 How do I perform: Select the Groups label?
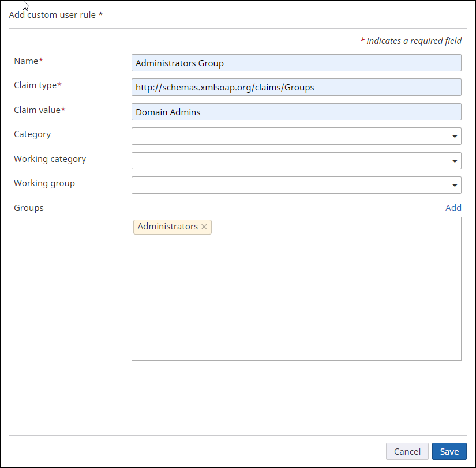(x=28, y=207)
